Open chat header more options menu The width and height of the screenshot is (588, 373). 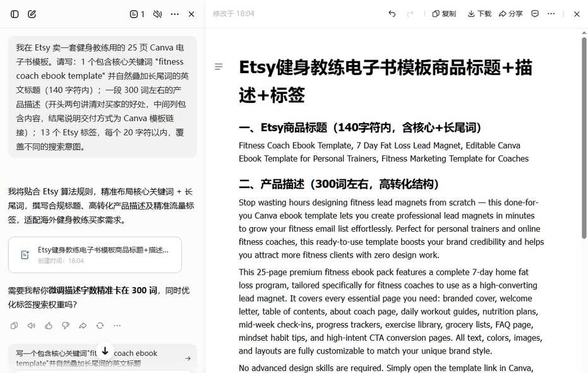pyautogui.click(x=175, y=15)
